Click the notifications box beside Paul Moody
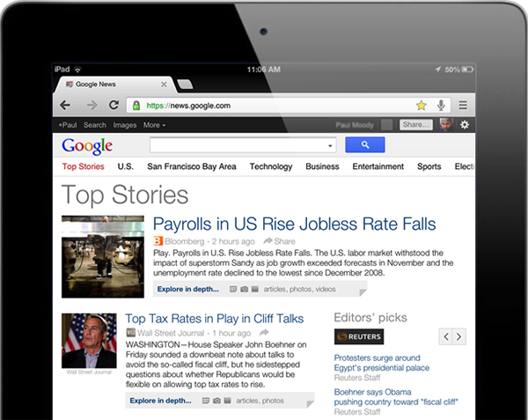Screen dimensions: 528x420 click(x=387, y=125)
